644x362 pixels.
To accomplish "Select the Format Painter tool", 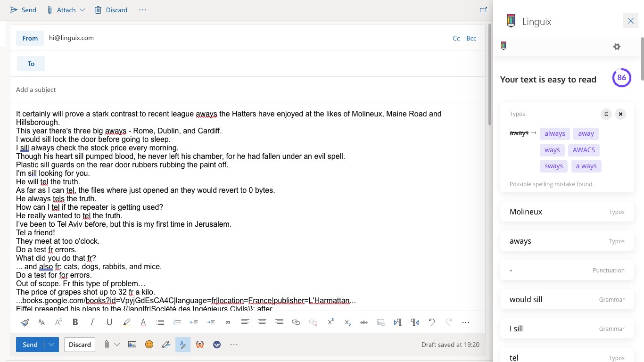I will 25,322.
